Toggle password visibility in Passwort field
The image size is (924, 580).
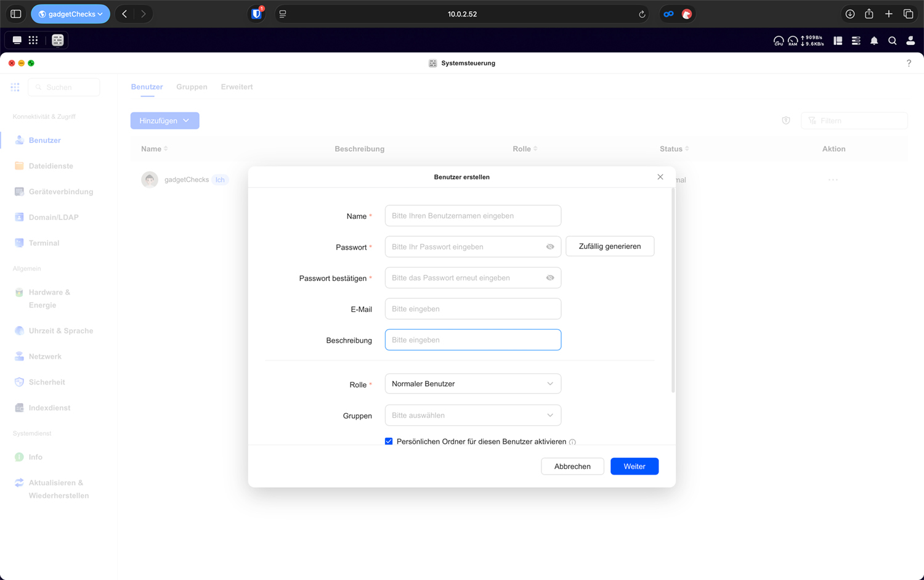click(x=550, y=247)
